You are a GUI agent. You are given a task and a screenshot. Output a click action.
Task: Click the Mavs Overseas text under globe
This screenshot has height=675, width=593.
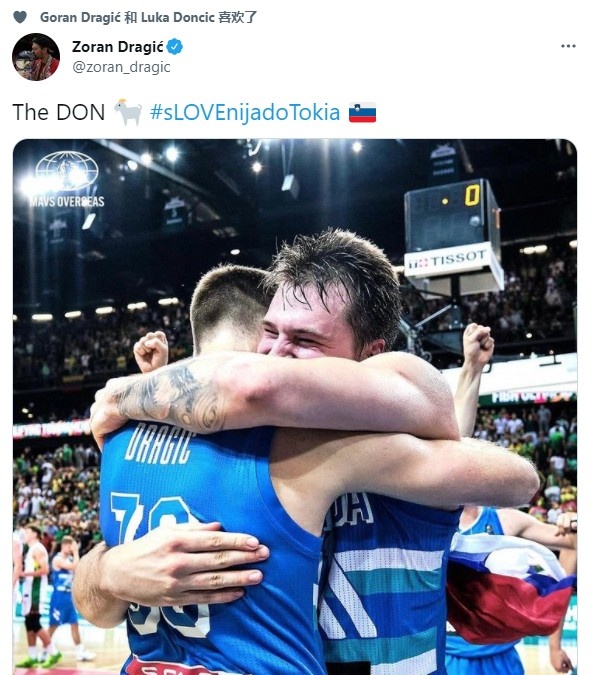(x=67, y=201)
